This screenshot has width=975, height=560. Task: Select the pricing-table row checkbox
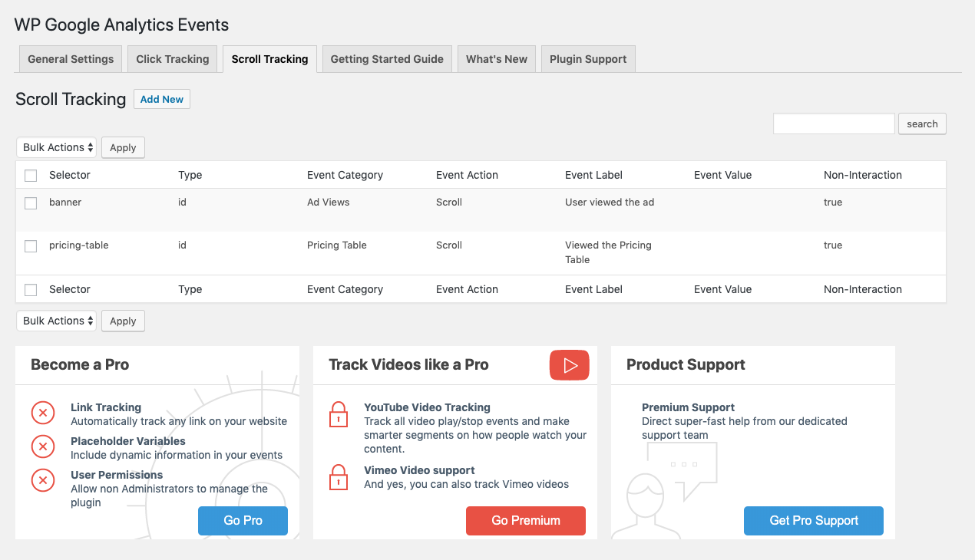31,246
